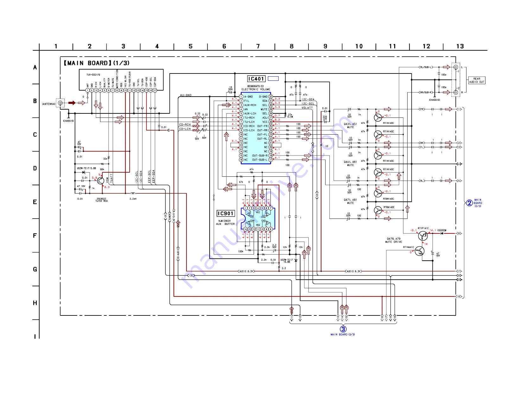The height and width of the screenshot is (400, 532).
Task: Click the L output jack at REAR AUDIO OUT
Action: click(456, 67)
